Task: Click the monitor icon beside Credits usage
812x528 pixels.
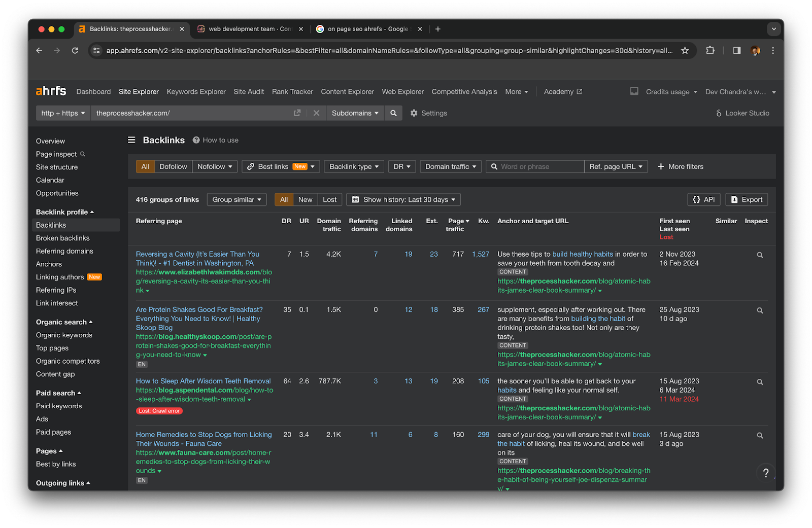Action: point(634,91)
